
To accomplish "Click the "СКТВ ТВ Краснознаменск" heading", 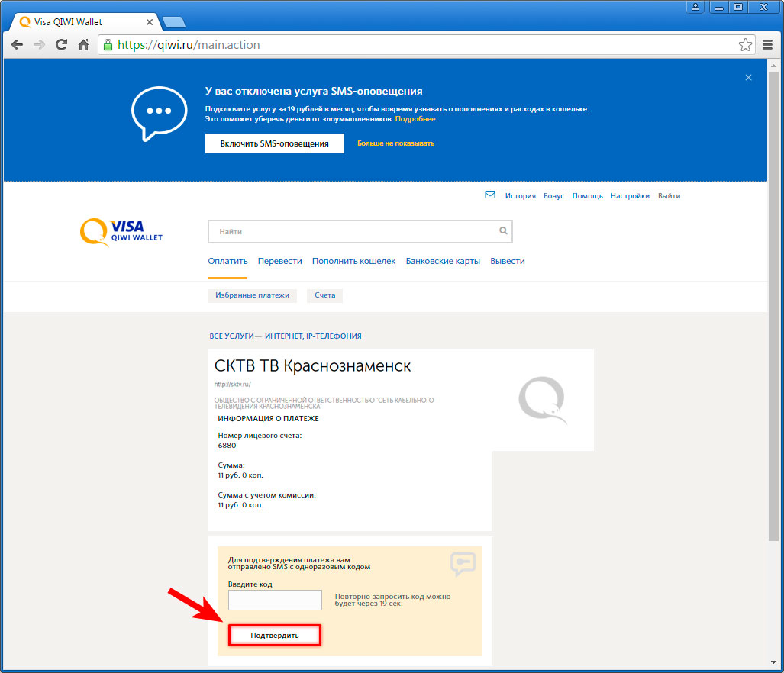I will [312, 366].
